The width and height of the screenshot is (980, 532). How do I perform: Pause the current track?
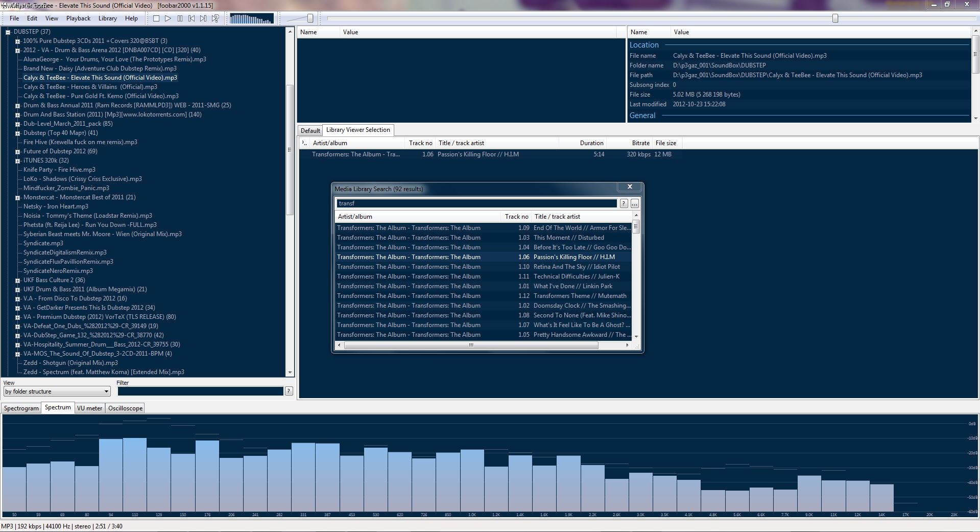180,18
